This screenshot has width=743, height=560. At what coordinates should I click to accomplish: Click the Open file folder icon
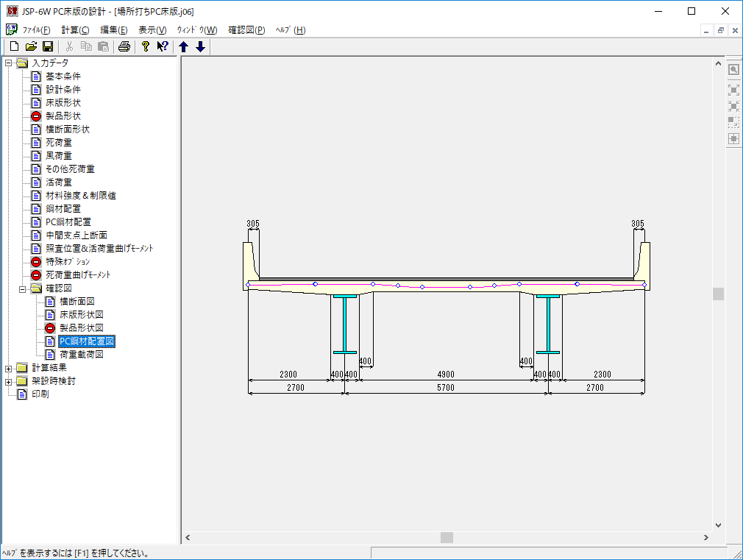pyautogui.click(x=31, y=47)
